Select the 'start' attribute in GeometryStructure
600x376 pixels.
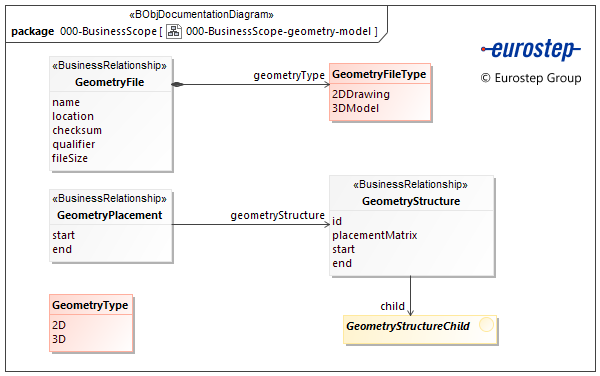tap(343, 249)
